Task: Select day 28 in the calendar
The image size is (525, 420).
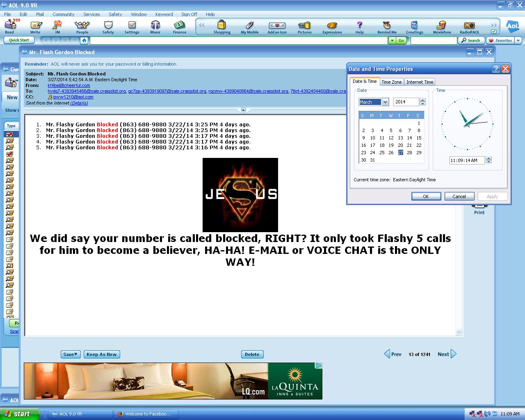Action: click(409, 153)
